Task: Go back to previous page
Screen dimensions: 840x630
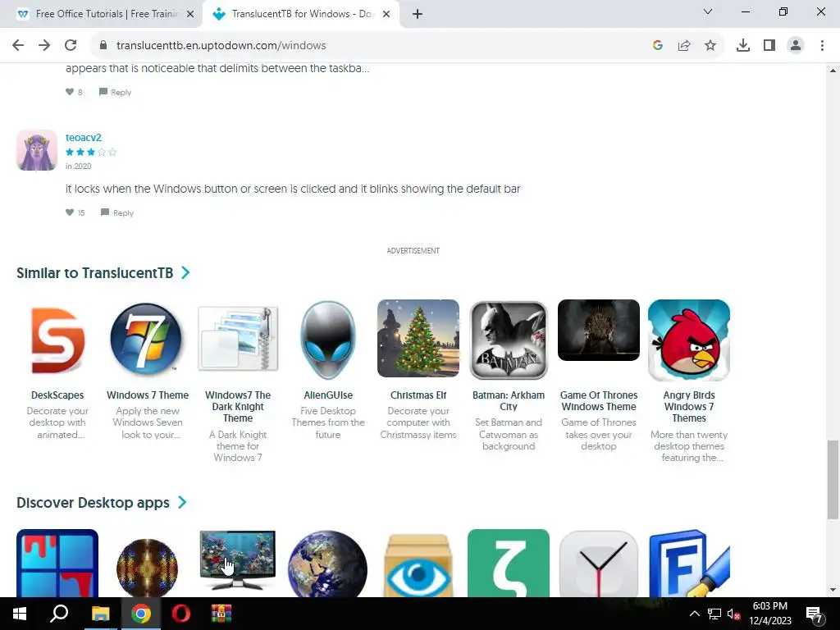Action: click(x=18, y=46)
